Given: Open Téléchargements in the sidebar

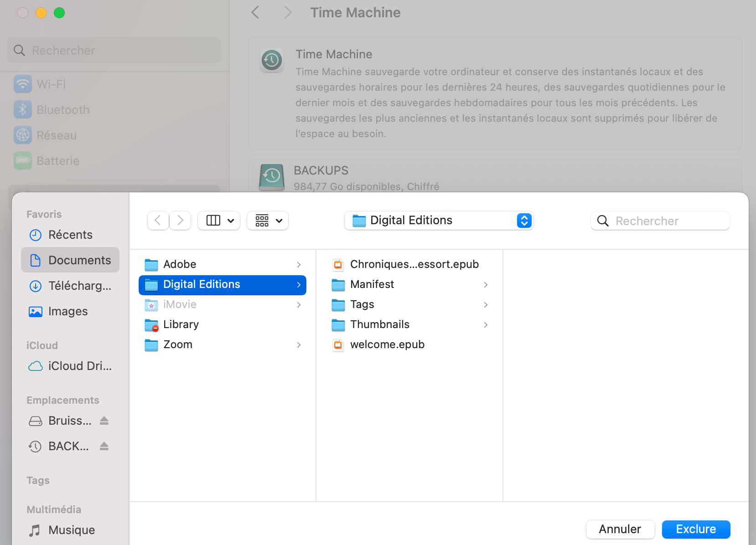Looking at the screenshot, I should pyautogui.click(x=70, y=286).
